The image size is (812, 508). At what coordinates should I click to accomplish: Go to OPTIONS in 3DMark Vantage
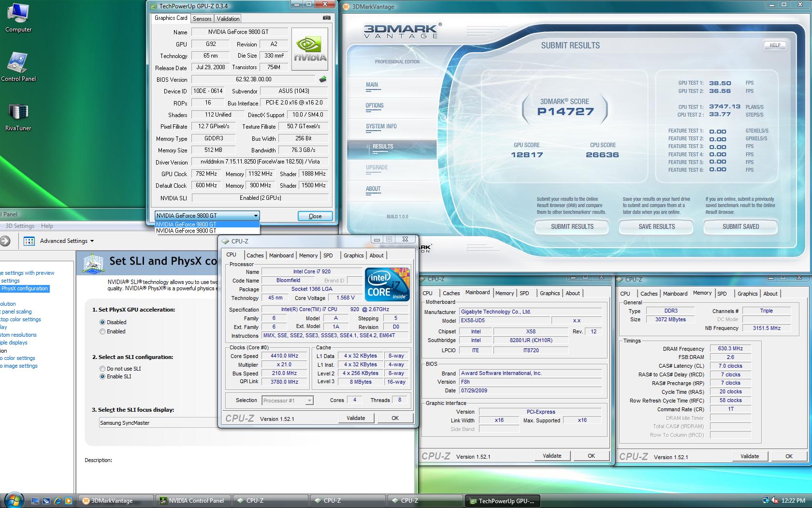(375, 105)
